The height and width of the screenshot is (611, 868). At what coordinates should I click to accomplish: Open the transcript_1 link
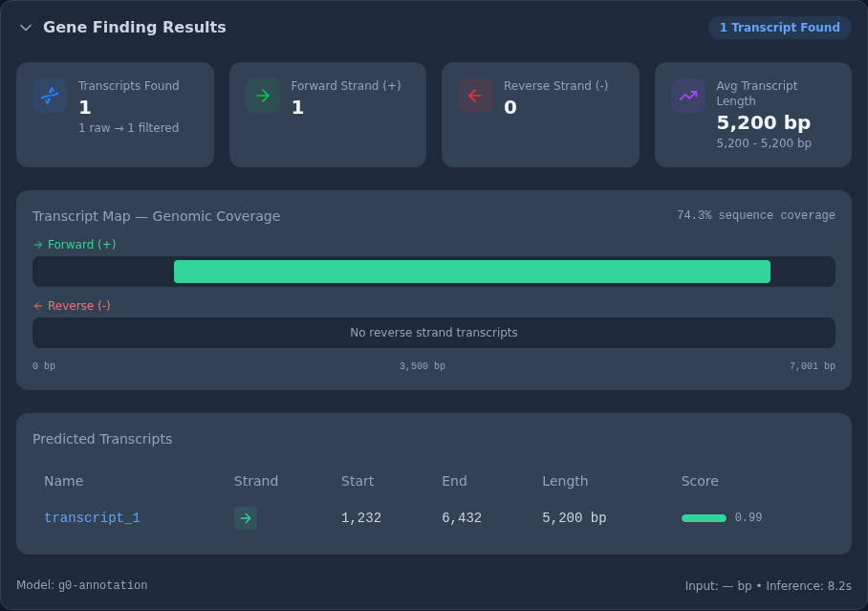point(92,517)
